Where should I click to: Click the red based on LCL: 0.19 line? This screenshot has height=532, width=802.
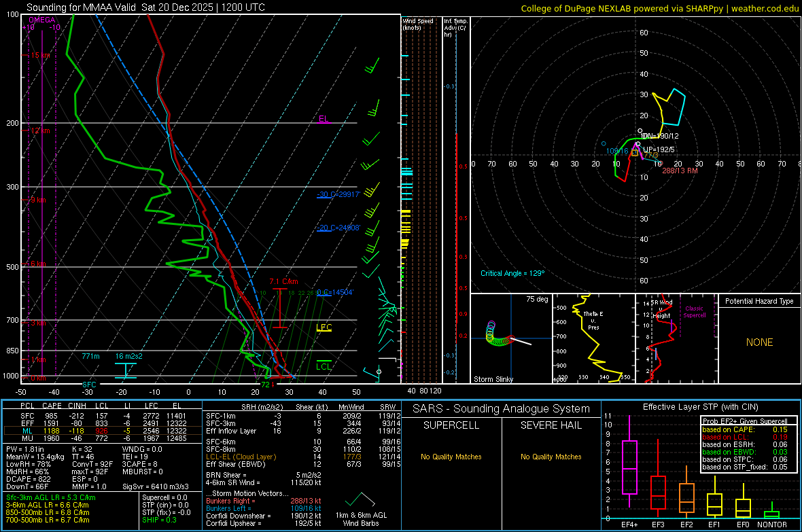pos(745,437)
